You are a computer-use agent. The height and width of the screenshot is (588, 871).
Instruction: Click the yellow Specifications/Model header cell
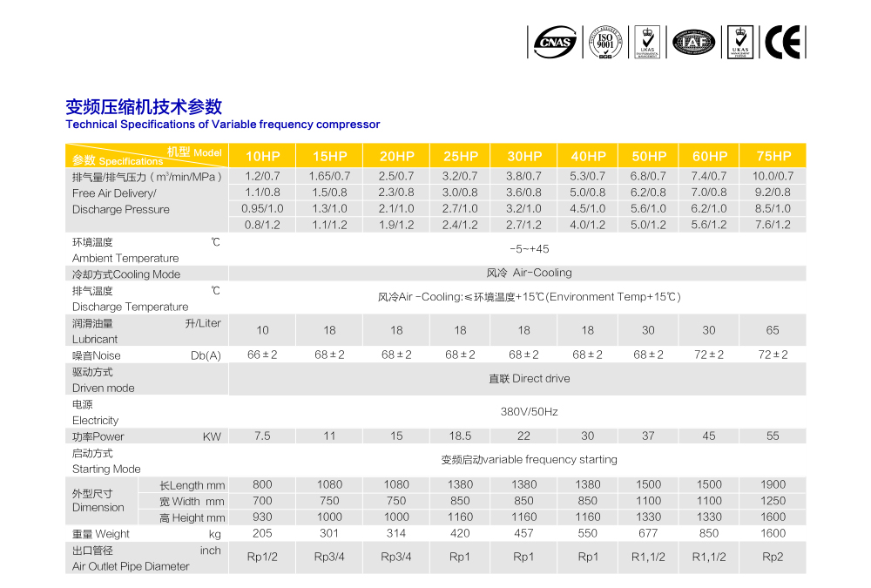146,156
